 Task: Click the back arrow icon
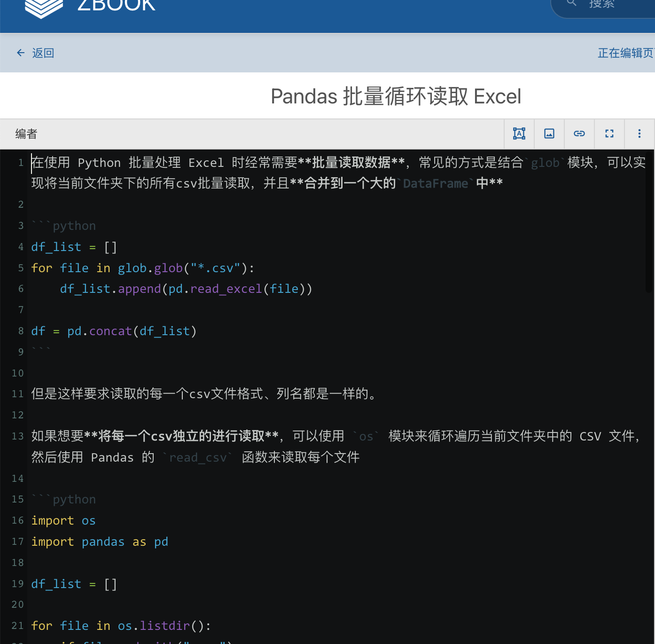pyautogui.click(x=20, y=53)
